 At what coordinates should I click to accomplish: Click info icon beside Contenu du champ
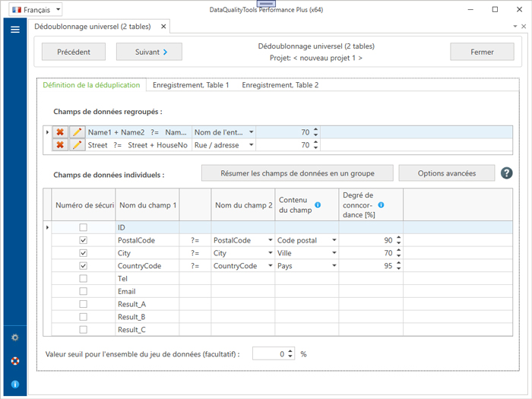point(318,204)
